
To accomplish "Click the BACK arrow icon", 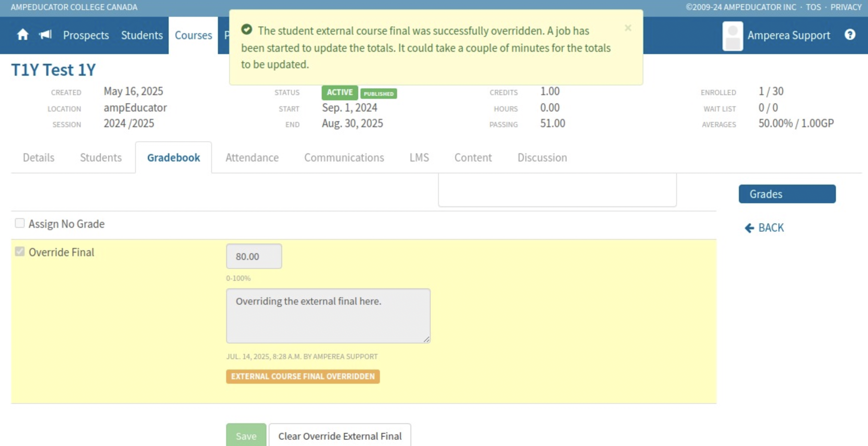I will [x=749, y=228].
